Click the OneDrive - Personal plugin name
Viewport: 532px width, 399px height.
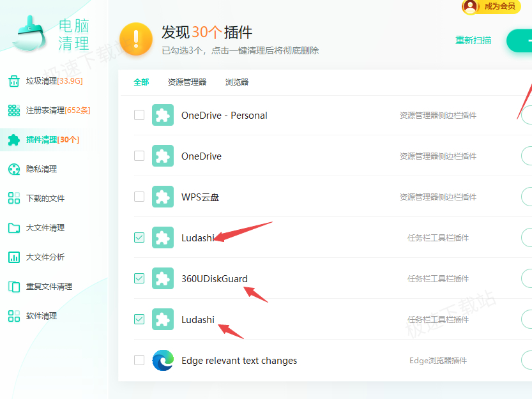click(224, 116)
